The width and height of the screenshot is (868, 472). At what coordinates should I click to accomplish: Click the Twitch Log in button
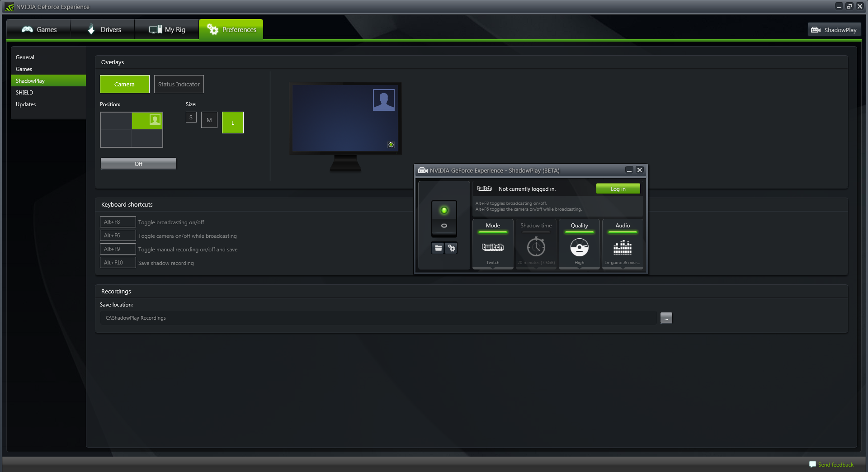pyautogui.click(x=618, y=189)
